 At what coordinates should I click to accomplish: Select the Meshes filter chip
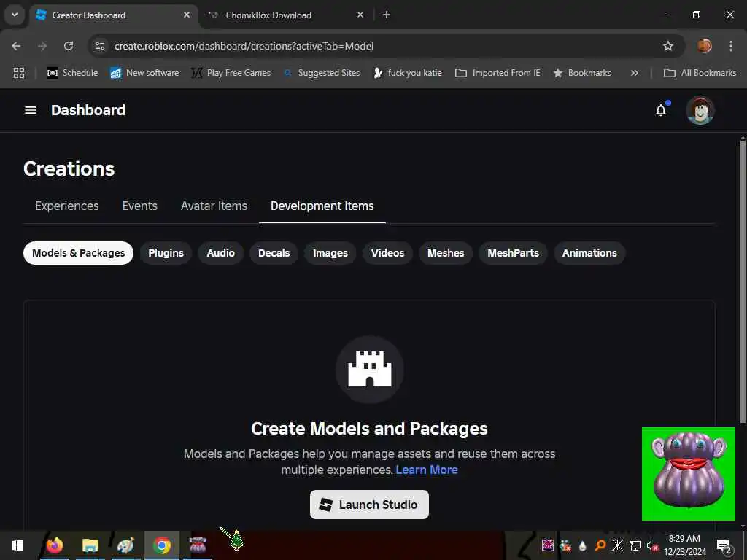point(446,253)
